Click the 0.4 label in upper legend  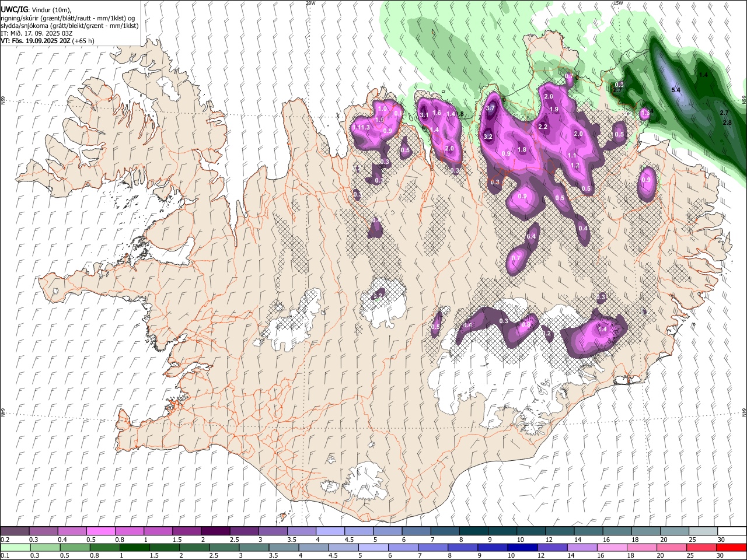[62, 539]
